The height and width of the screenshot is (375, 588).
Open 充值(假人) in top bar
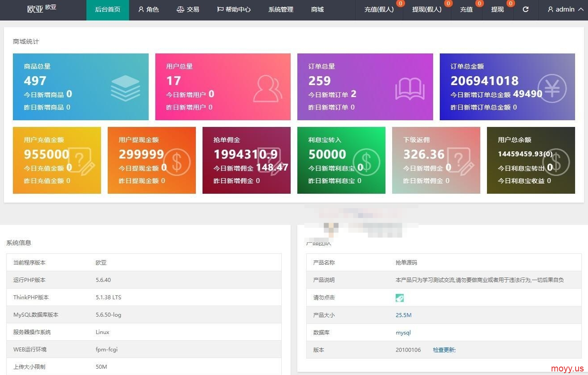(x=379, y=9)
